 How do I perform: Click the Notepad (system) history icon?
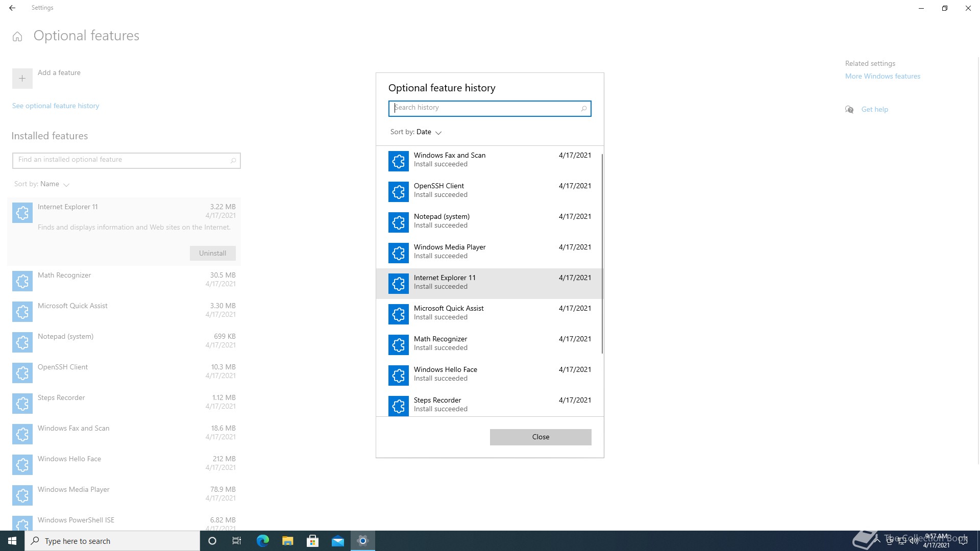(x=398, y=222)
